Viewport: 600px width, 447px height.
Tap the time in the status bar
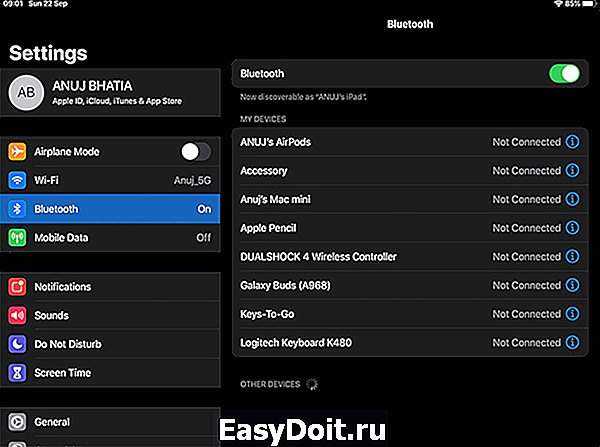pos(13,4)
